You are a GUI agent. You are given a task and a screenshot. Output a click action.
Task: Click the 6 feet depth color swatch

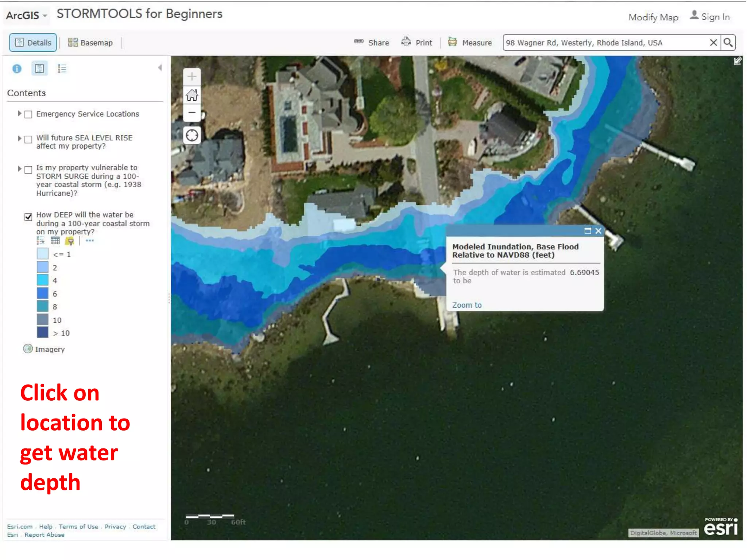pos(42,293)
